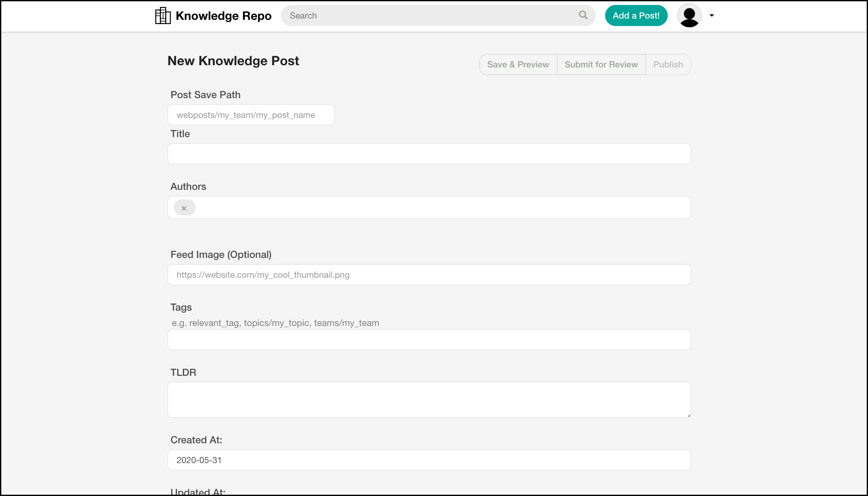Image resolution: width=868 pixels, height=496 pixels.
Task: Click the search magnifier icon
Action: point(583,15)
